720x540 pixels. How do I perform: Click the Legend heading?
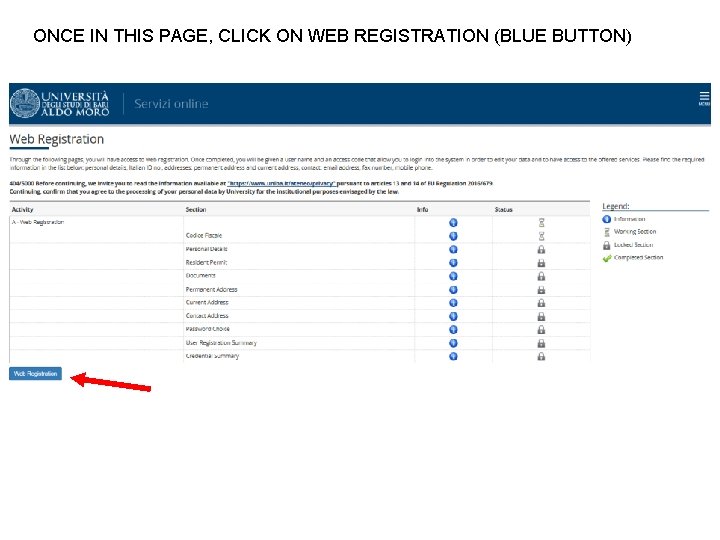point(616,206)
